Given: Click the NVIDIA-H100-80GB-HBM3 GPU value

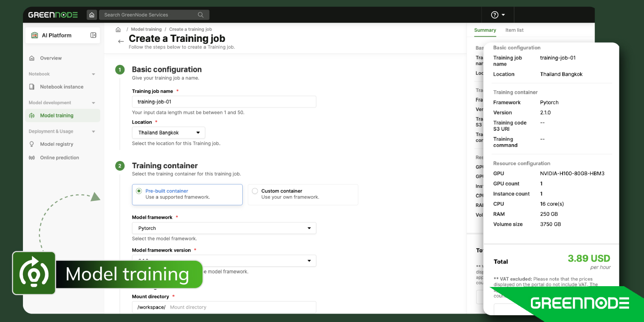Looking at the screenshot, I should point(572,173).
